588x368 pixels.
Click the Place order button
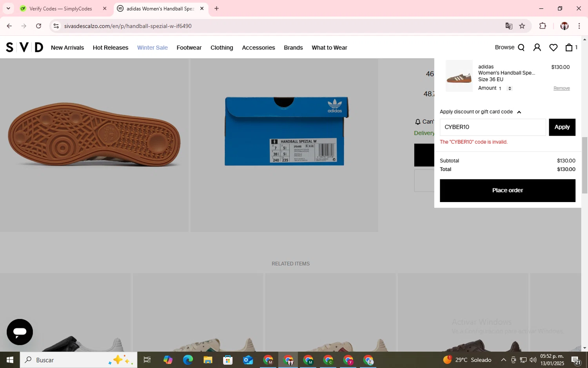point(507,190)
